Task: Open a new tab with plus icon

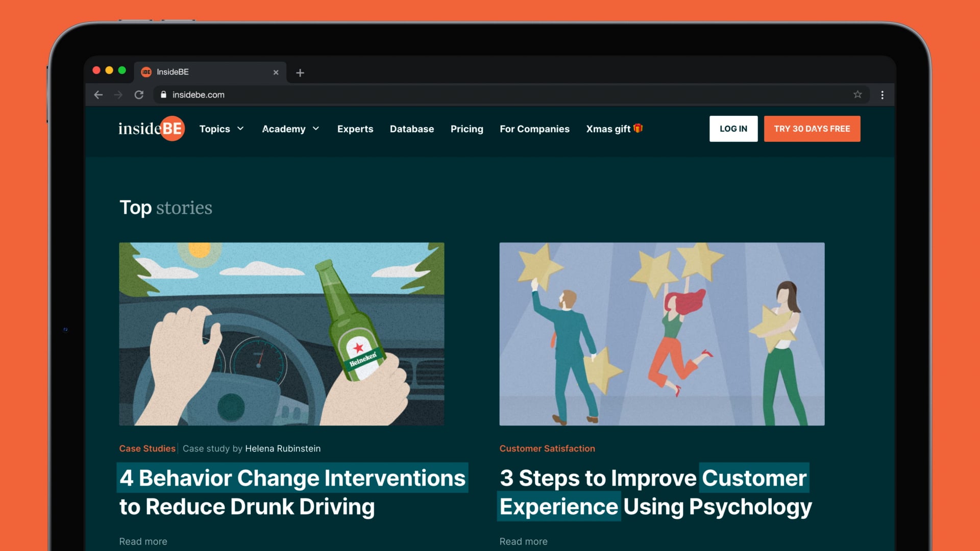Action: tap(300, 73)
